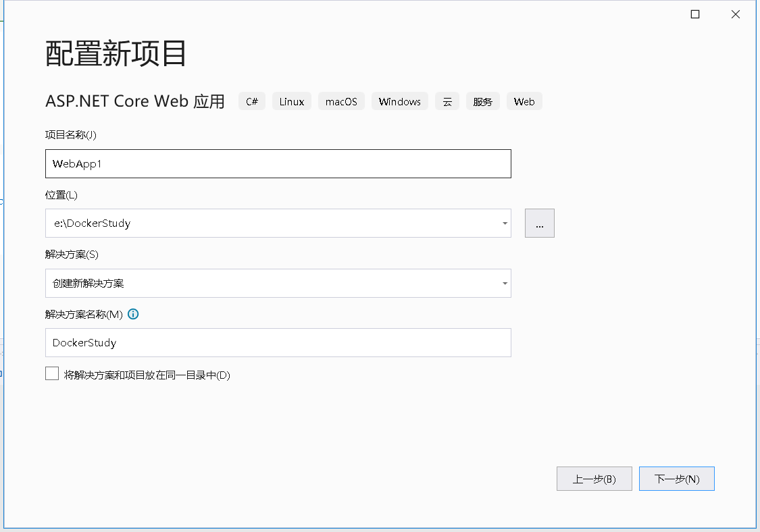Open the 创建新解决方案 combo box
Image resolution: width=760 pixels, height=532 pixels.
point(270,284)
